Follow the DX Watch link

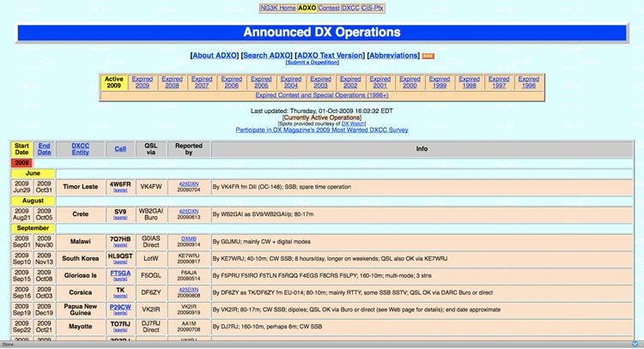point(354,123)
